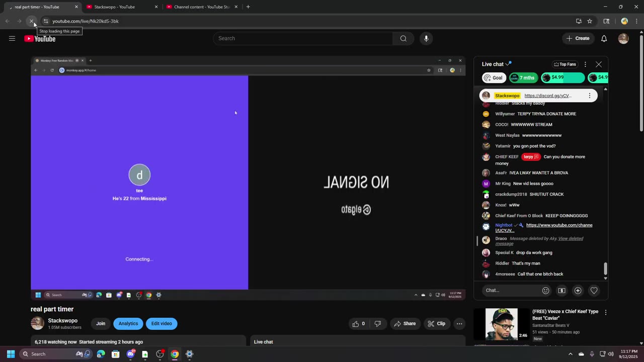The height and width of the screenshot is (362, 644).
Task: Click the YouTube search magnifier button
Action: (403, 38)
